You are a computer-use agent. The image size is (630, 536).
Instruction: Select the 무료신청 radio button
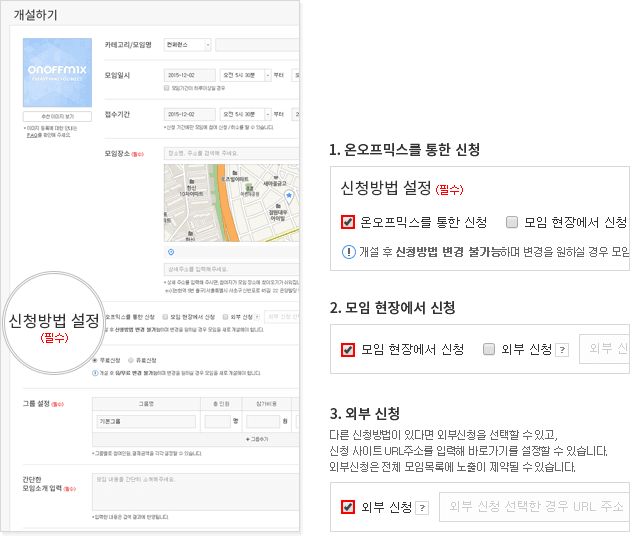click(95, 360)
